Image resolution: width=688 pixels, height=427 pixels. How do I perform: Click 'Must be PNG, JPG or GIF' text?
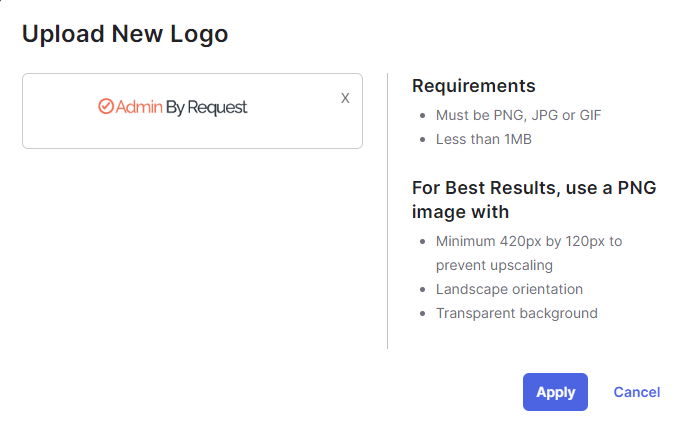(518, 115)
